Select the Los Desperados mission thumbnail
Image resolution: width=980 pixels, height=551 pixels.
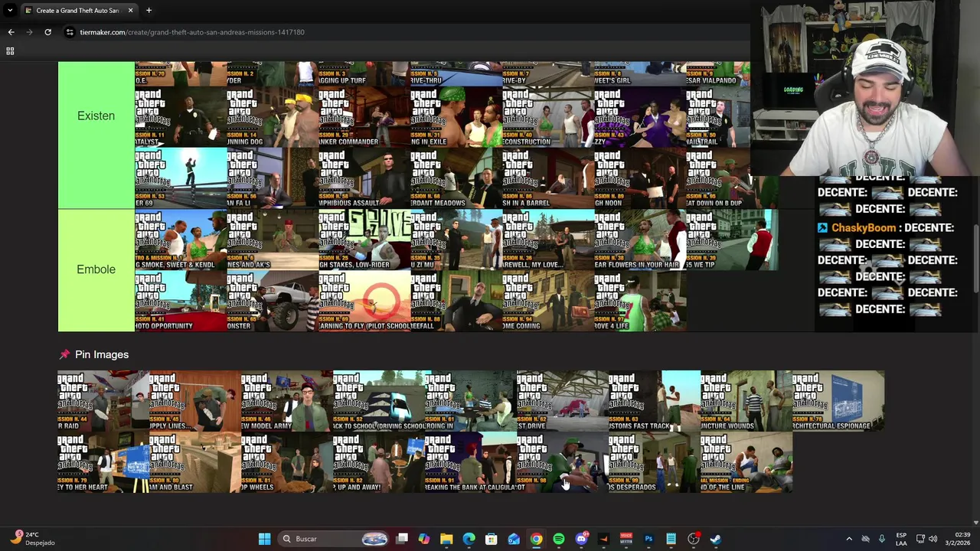[x=655, y=462]
